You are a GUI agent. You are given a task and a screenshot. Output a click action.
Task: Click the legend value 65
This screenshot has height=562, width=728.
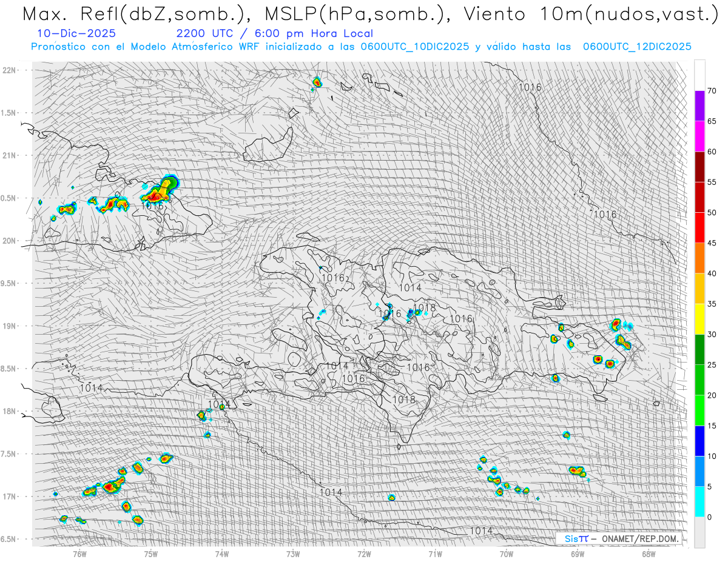(712, 121)
